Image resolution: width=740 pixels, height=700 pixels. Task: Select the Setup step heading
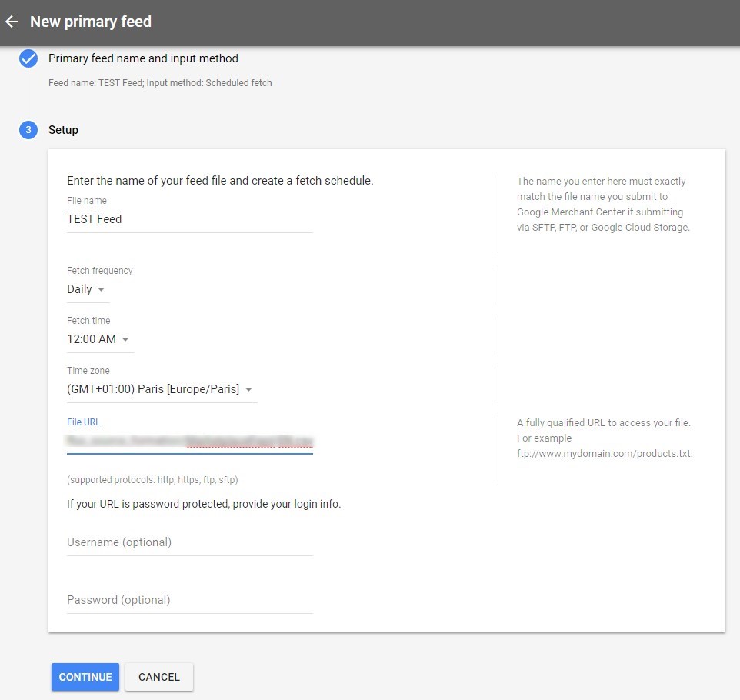tap(63, 130)
